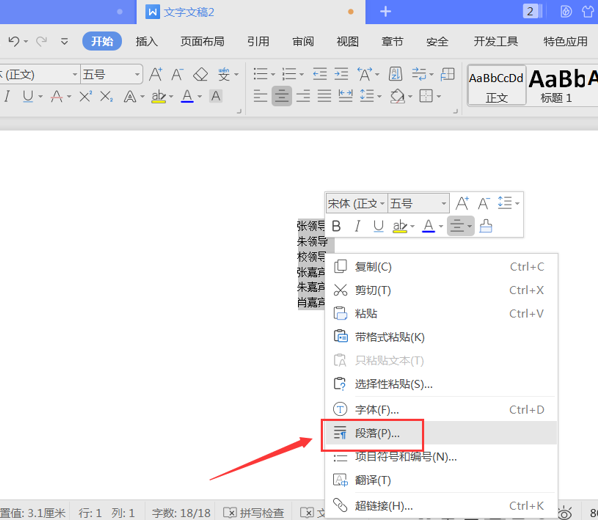Open 项目符号和编号(N)... in the menu
The width and height of the screenshot is (603, 522).
pyautogui.click(x=441, y=457)
